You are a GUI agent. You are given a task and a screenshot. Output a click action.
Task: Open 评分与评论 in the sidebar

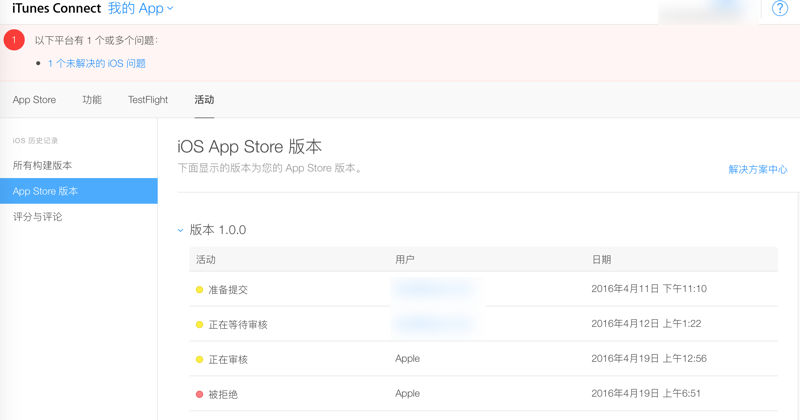pyautogui.click(x=37, y=217)
